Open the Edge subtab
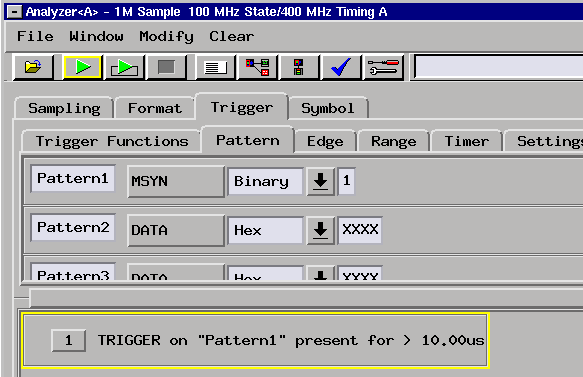Image resolution: width=583 pixels, height=377 pixels. [325, 141]
